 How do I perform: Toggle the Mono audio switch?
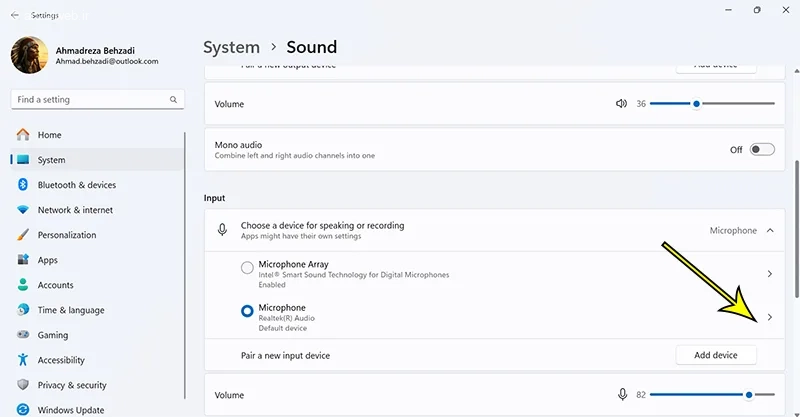[762, 149]
